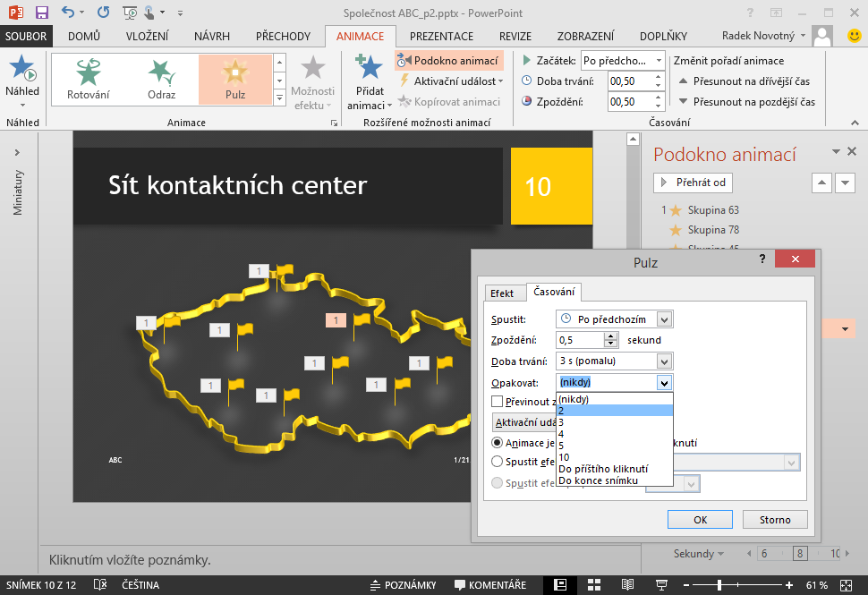This screenshot has height=595, width=868.
Task: Select Skupina 63 in animation pane
Action: click(713, 210)
